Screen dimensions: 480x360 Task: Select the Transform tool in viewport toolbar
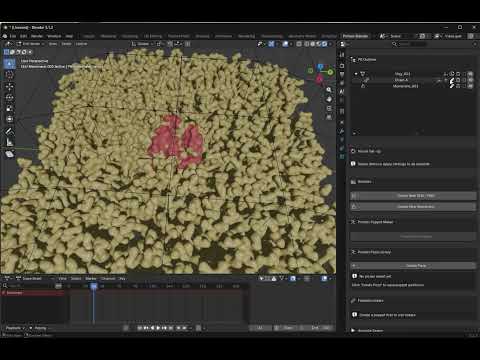tap(9, 119)
